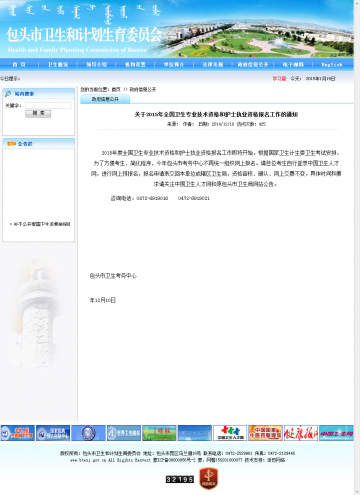This screenshot has height=495, width=360.
Task: Click the magnifier icon in site search panel
Action: pyautogui.click(x=8, y=94)
